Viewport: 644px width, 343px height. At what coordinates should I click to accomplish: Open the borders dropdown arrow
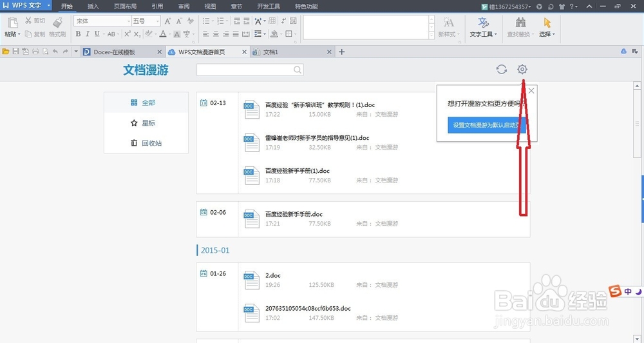[296, 34]
